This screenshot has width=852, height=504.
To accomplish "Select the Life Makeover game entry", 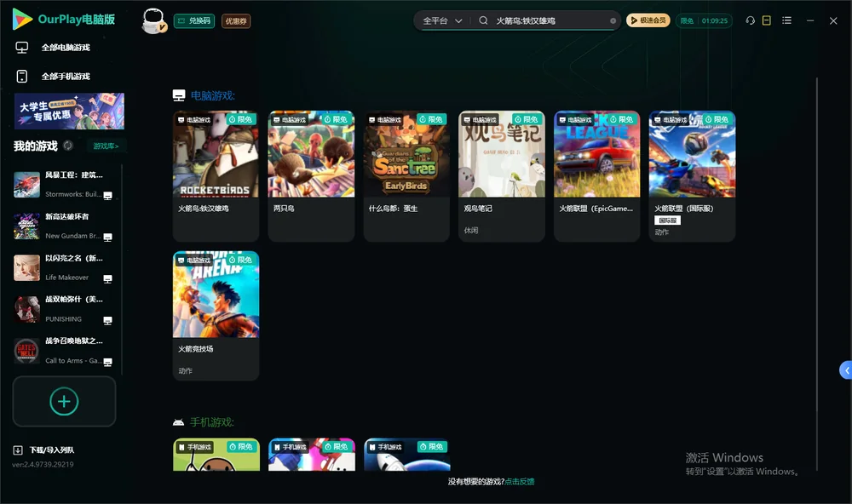I will point(63,267).
